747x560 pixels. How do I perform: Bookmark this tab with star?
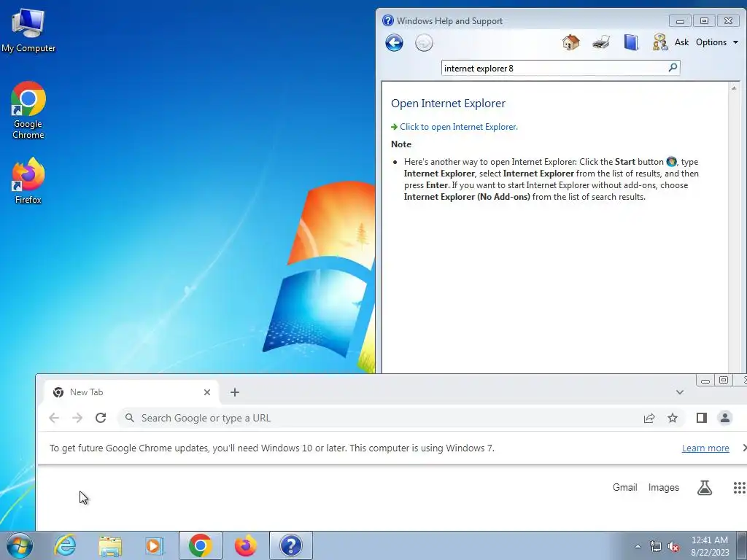coord(672,418)
